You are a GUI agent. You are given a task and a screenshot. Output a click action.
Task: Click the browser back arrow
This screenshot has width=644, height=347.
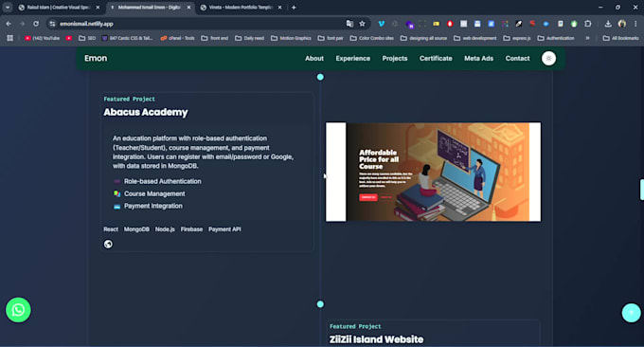(9, 24)
